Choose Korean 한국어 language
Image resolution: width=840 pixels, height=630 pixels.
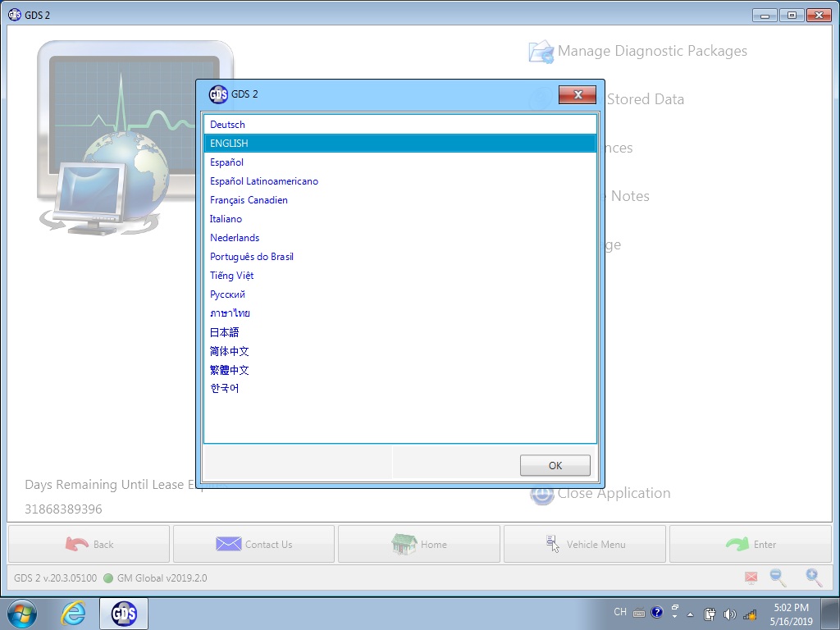point(400,388)
